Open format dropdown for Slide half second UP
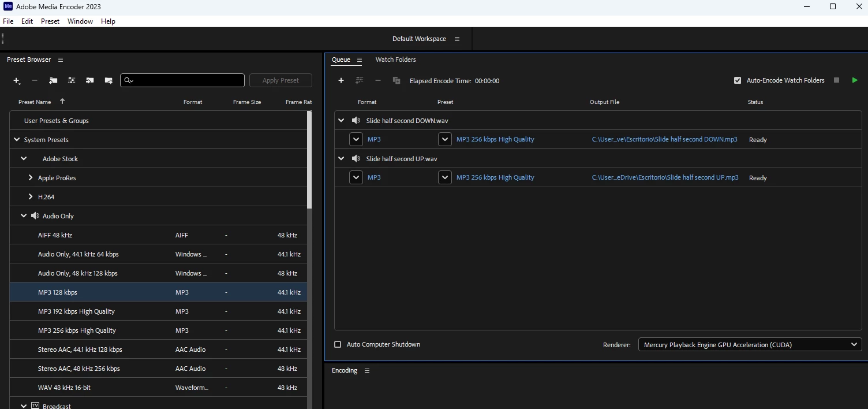 356,177
